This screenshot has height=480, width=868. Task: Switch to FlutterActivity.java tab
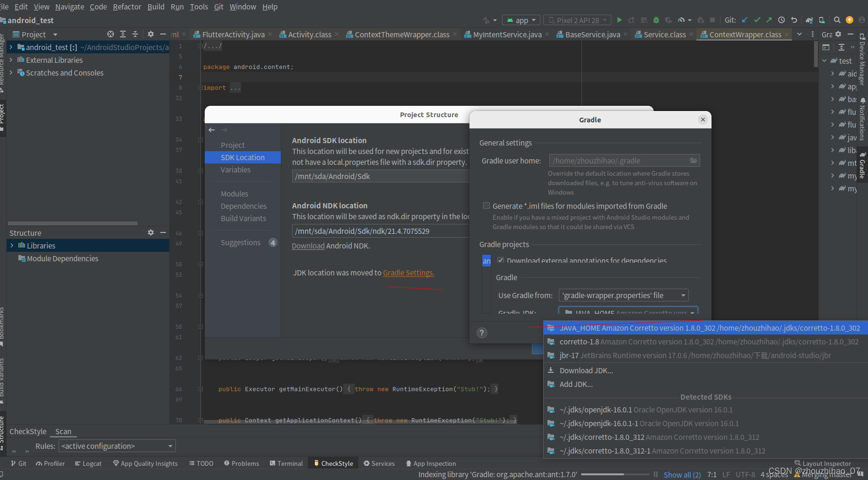point(233,34)
